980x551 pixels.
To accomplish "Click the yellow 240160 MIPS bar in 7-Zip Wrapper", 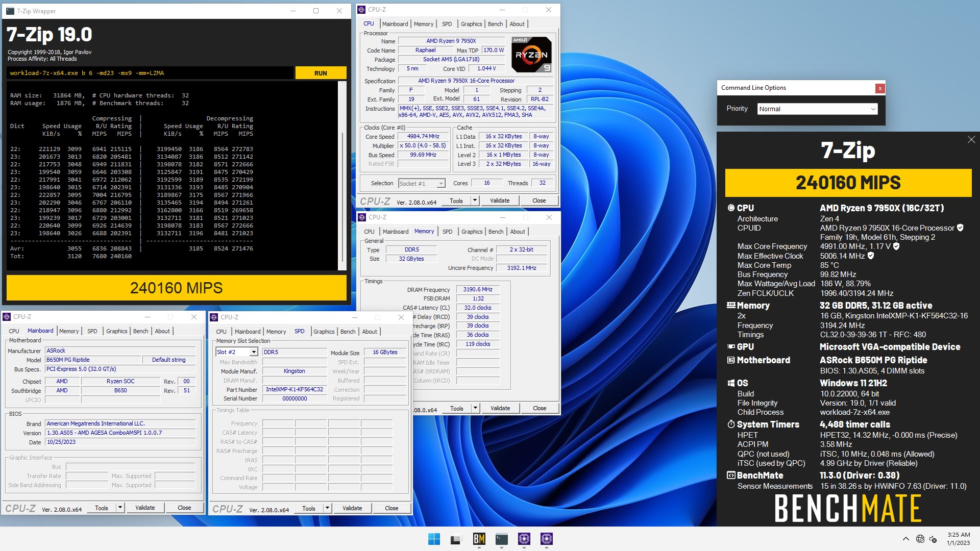I will 176,288.
